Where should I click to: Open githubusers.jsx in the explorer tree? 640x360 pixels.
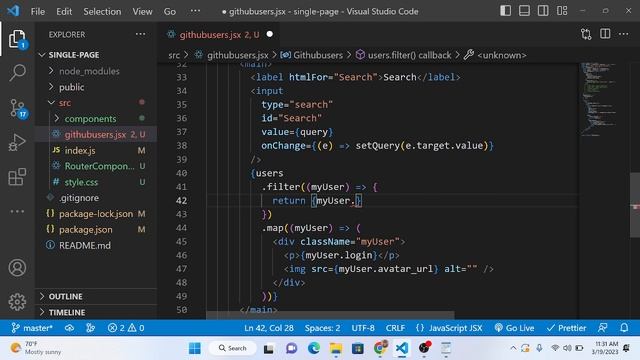point(96,134)
